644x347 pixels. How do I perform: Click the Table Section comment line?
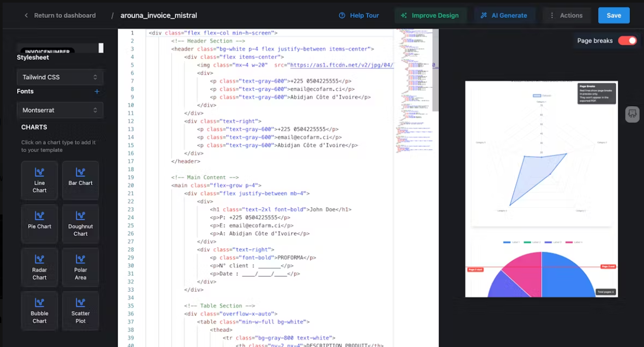[220, 306]
